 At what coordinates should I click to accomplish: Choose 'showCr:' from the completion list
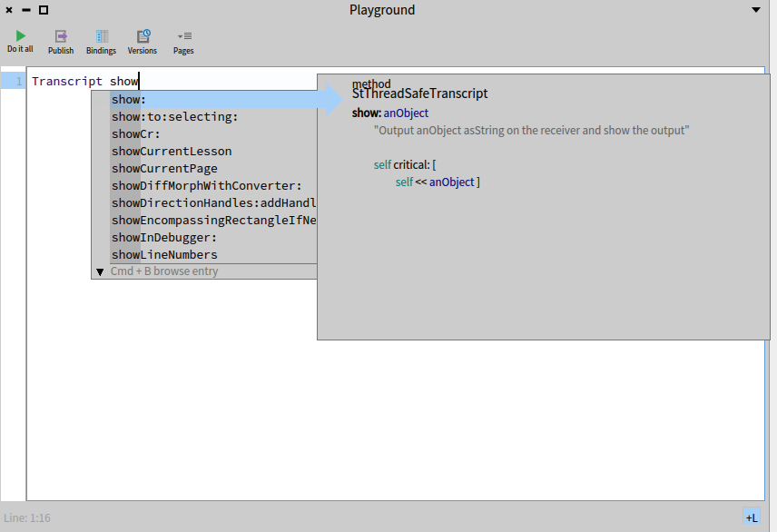click(x=136, y=134)
